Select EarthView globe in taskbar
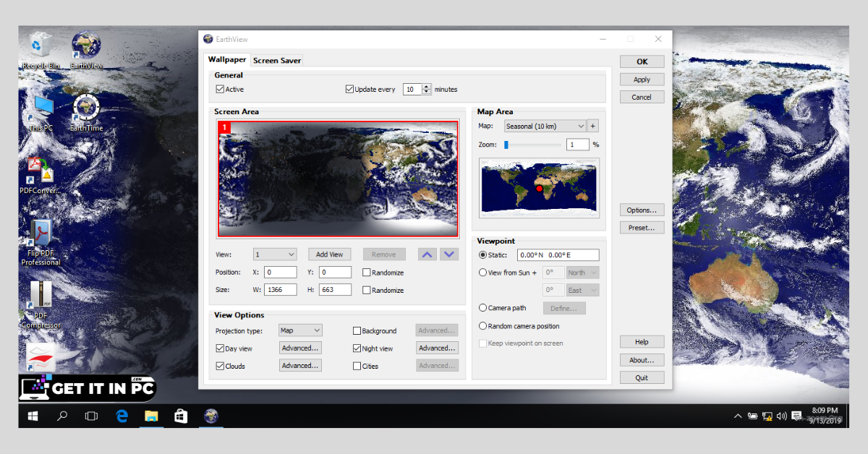This screenshot has width=868, height=454. 210,416
